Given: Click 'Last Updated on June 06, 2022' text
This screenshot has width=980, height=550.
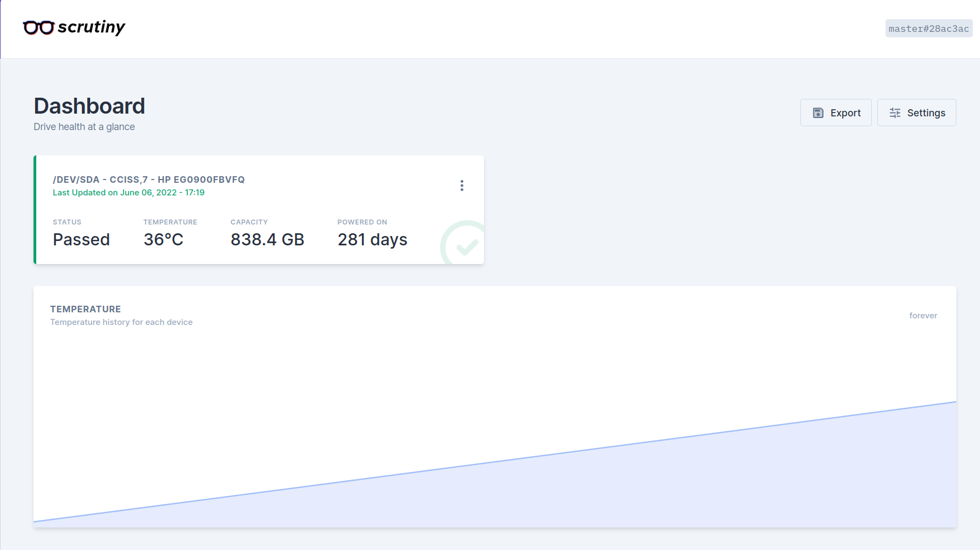Looking at the screenshot, I should tap(128, 192).
